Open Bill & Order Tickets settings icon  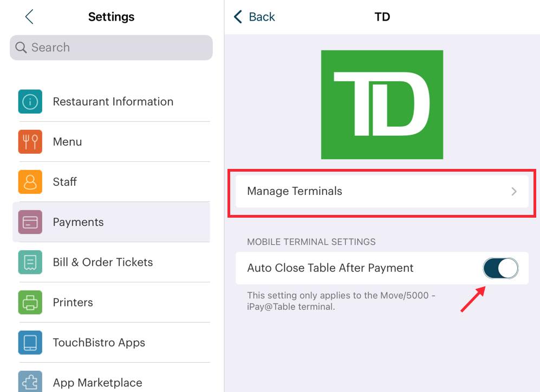(x=30, y=262)
